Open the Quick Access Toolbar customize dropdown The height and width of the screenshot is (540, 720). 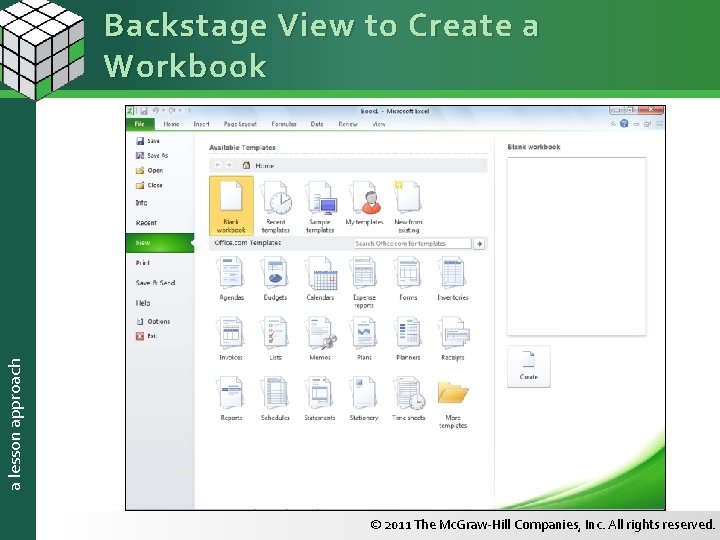[x=190, y=111]
